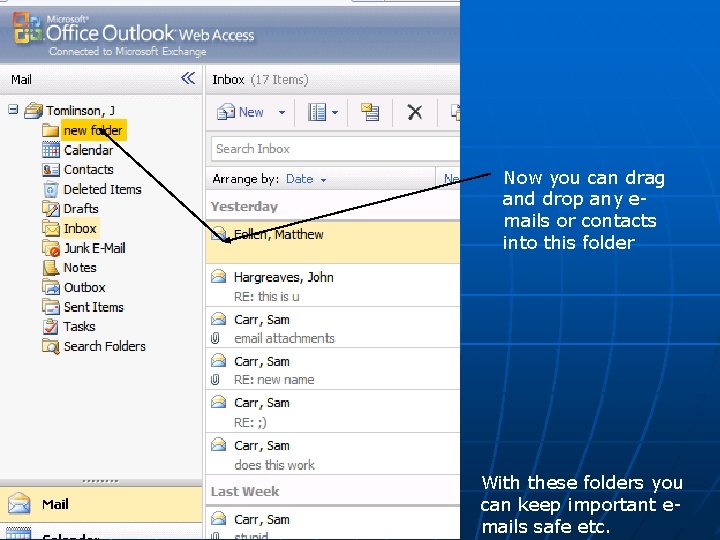Collapse the Tomlinson, J mailbox tree
This screenshot has height=540, width=720.
(x=13, y=109)
